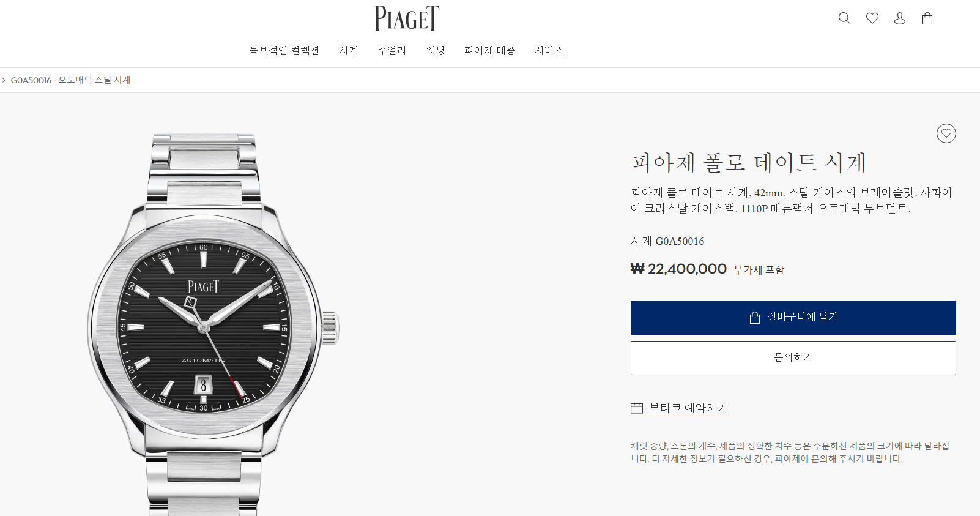Open the 독보적인 컬렉션 menu
Image resolution: width=980 pixels, height=516 pixels.
(x=284, y=50)
